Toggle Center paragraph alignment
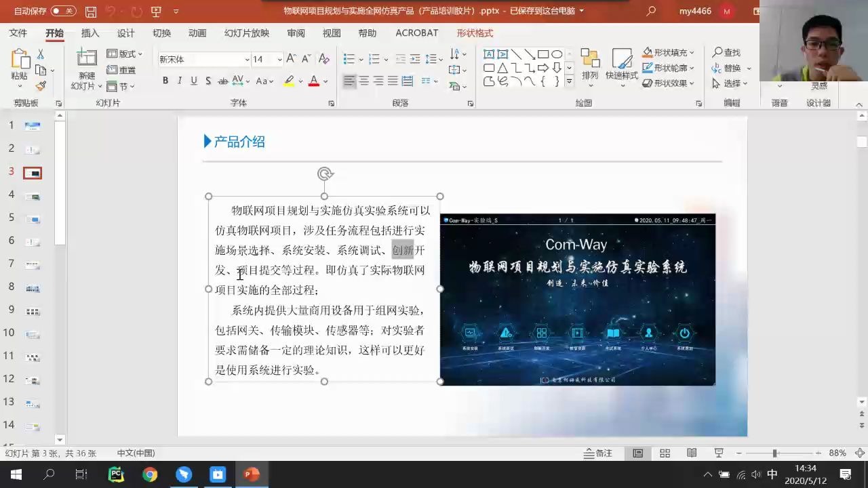Viewport: 868px width, 488px height. pos(364,81)
